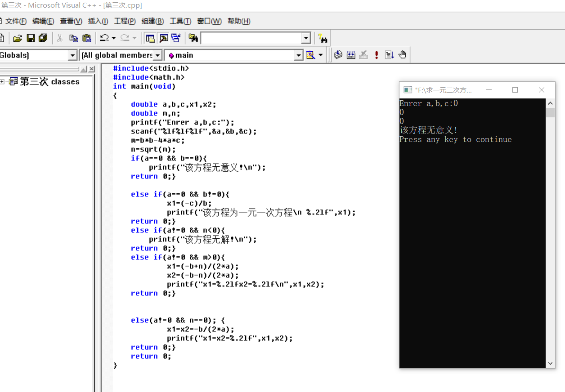The image size is (565, 392).
Task: Toggle the Output window icon
Action: pos(163,38)
